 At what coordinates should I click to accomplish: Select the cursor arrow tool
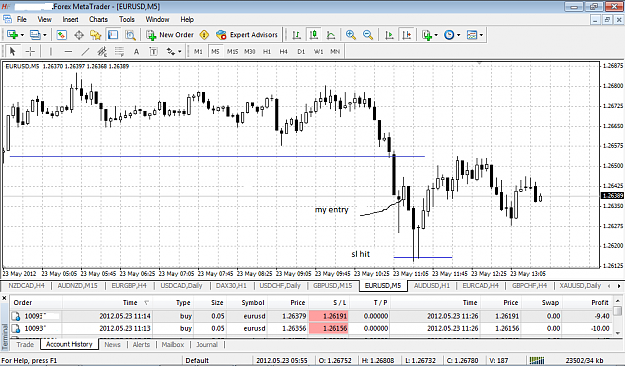tap(12, 51)
